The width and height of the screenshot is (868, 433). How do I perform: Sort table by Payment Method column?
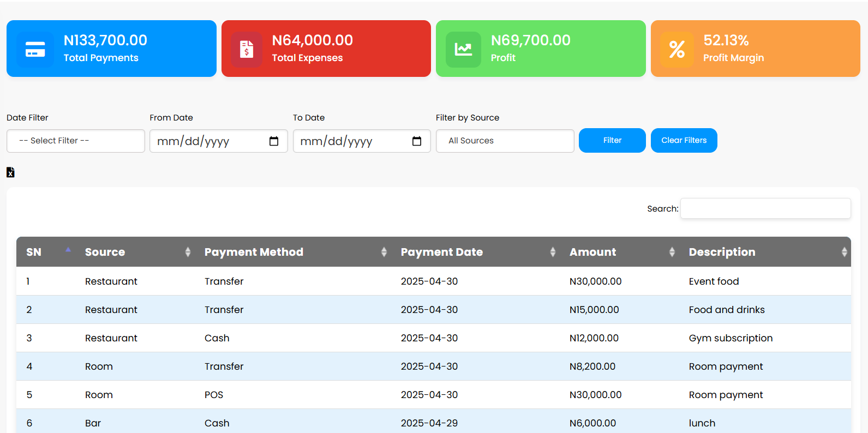click(293, 252)
